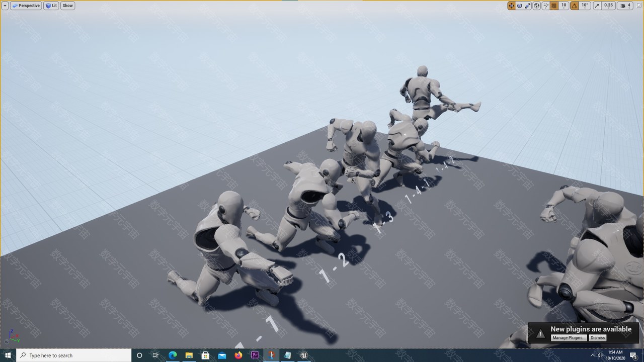Toggle grid snapping on or off
This screenshot has width=644, height=362.
click(554, 6)
